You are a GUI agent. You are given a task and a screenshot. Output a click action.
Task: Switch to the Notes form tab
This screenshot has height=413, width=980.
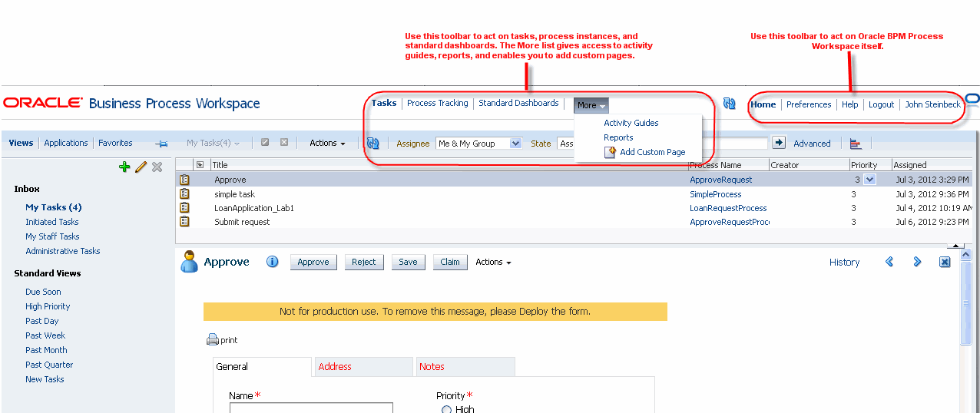(465, 367)
